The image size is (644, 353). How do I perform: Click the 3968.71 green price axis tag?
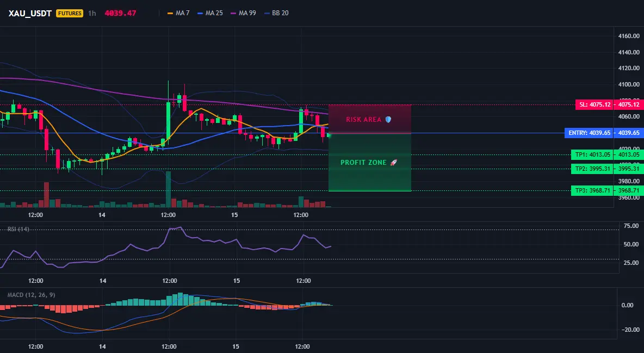[x=629, y=190]
